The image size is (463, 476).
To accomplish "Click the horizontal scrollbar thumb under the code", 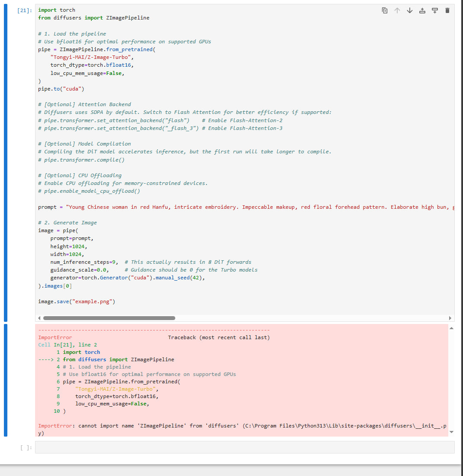I will coord(109,318).
